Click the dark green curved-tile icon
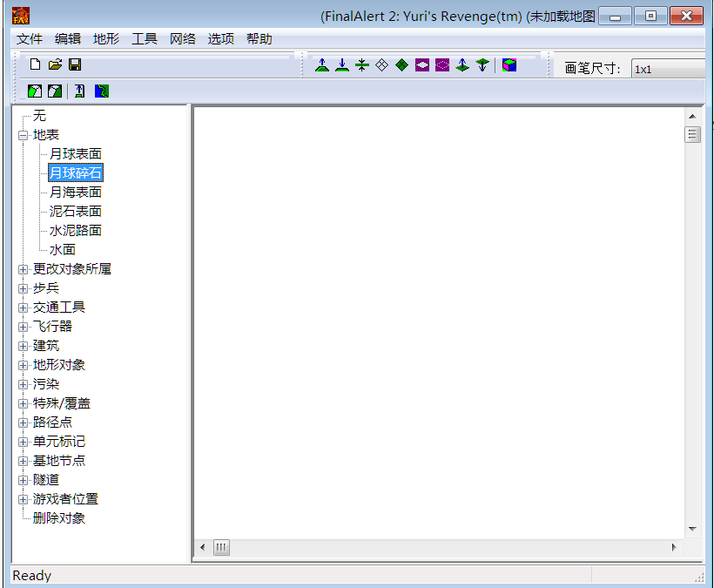This screenshot has width=714, height=588. pos(55,91)
